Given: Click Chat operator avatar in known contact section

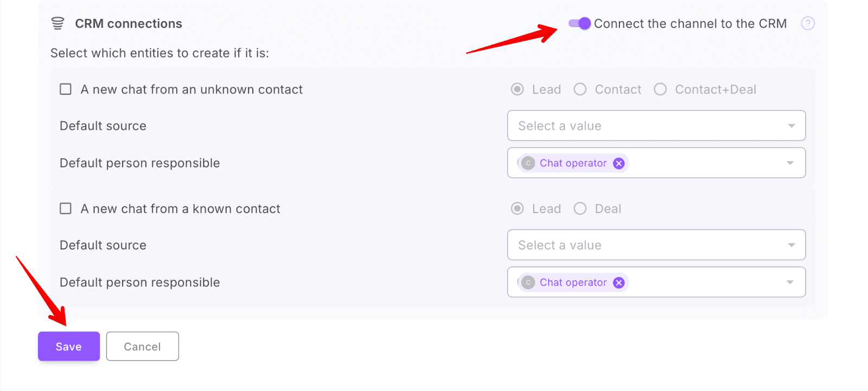Looking at the screenshot, I should tap(528, 283).
